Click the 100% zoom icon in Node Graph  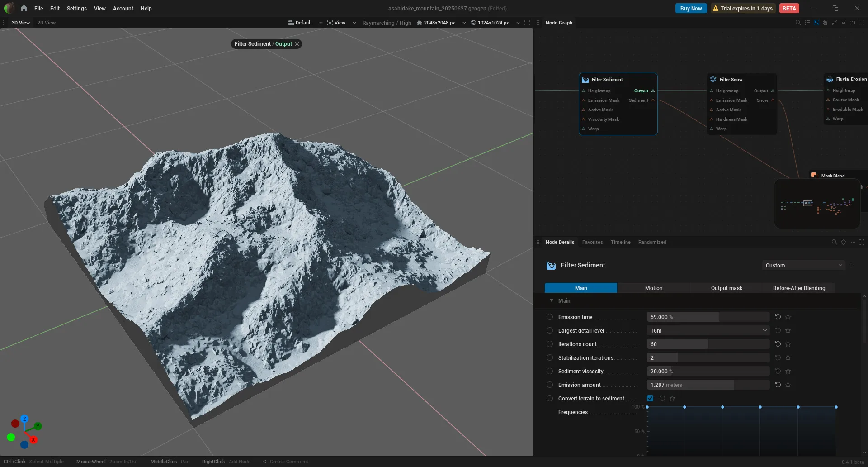click(x=853, y=23)
